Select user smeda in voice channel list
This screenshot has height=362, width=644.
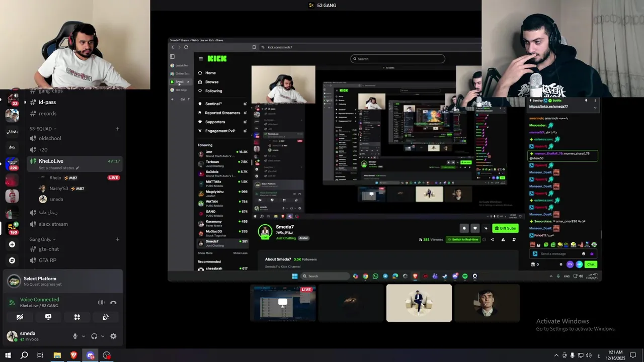point(56,199)
